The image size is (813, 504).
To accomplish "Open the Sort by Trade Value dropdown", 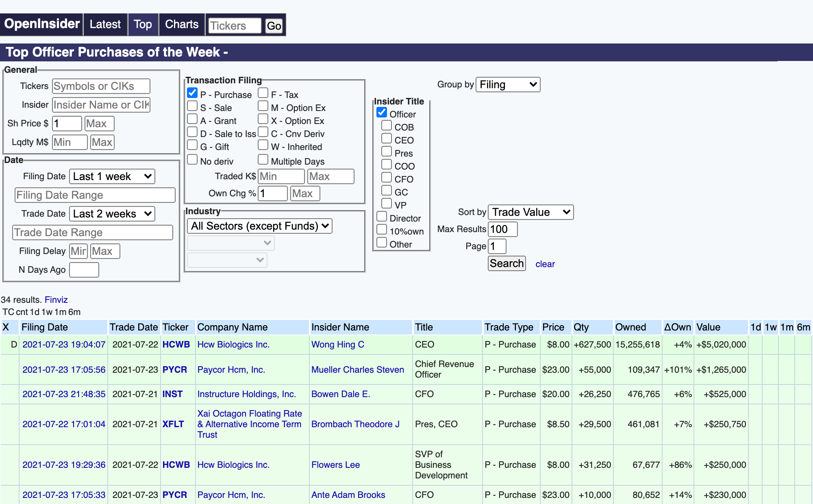I will click(529, 212).
